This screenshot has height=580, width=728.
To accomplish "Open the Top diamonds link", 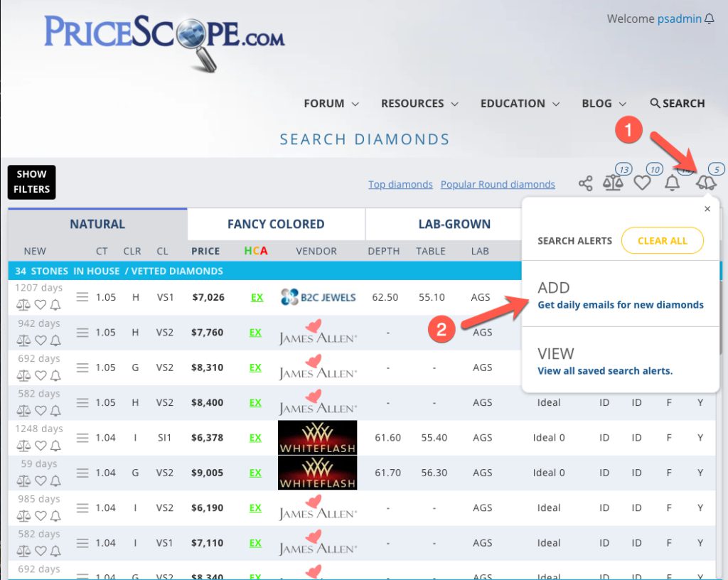I will click(x=400, y=184).
